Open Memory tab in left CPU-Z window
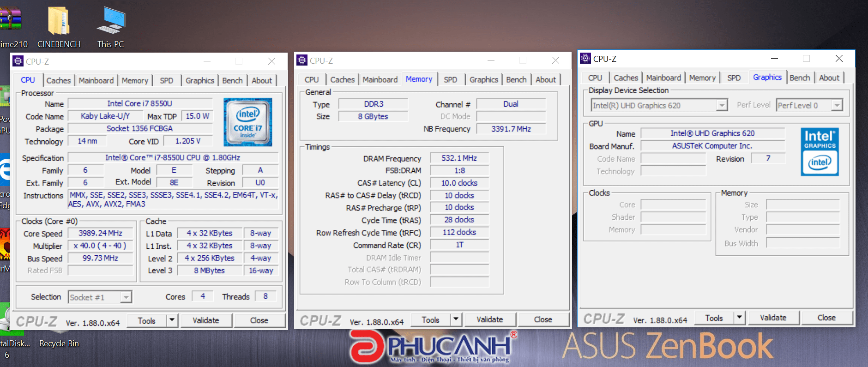The width and height of the screenshot is (868, 367). [x=135, y=80]
